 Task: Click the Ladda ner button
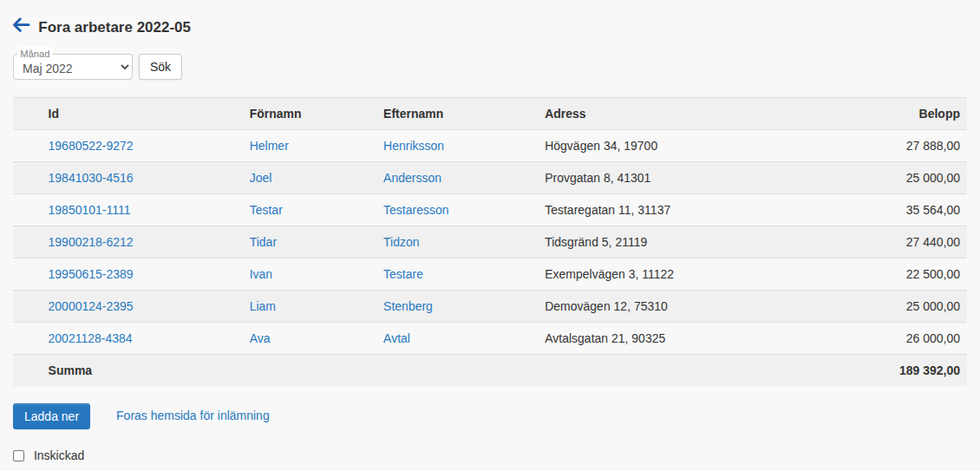pyautogui.click(x=51, y=416)
